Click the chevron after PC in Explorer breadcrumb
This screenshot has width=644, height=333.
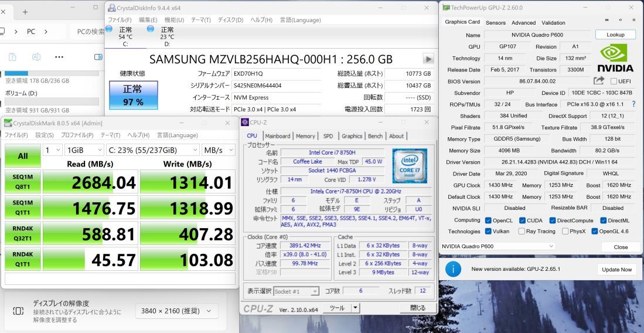[46, 32]
